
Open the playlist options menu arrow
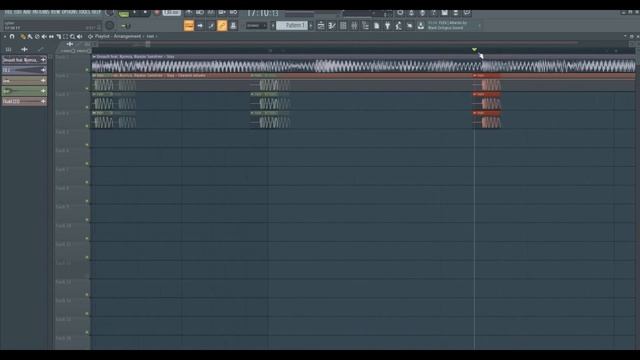(5, 36)
